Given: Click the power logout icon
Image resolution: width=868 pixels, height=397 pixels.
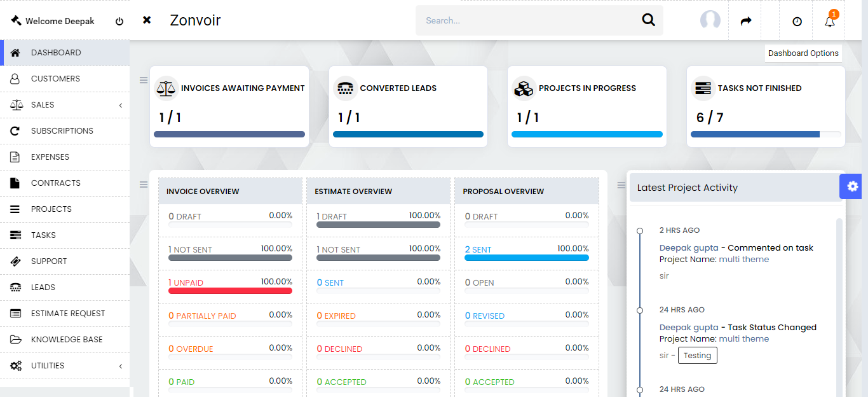Looking at the screenshot, I should pyautogui.click(x=119, y=21).
